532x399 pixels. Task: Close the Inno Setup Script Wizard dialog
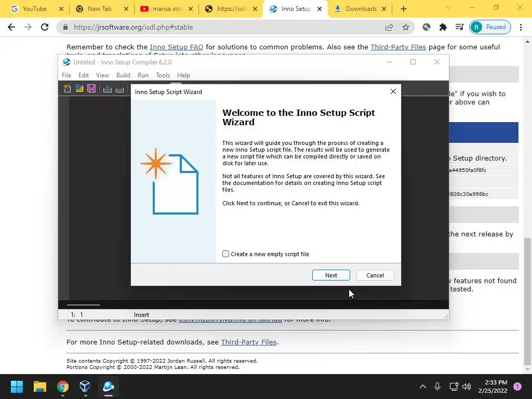(x=393, y=91)
